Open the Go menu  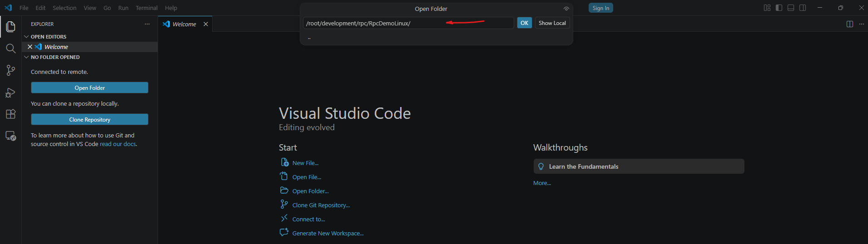(107, 8)
